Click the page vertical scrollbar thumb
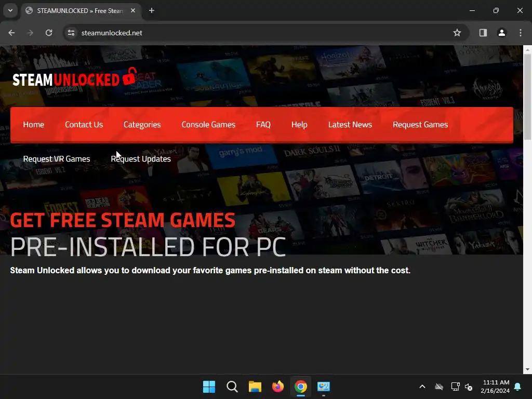Viewport: 532px width, 399px height. point(527,97)
